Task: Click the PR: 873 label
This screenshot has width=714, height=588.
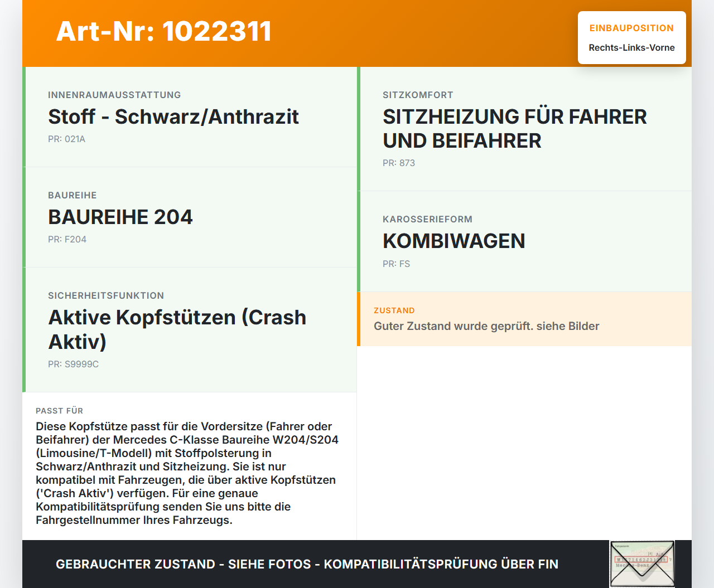Action: 398,163
